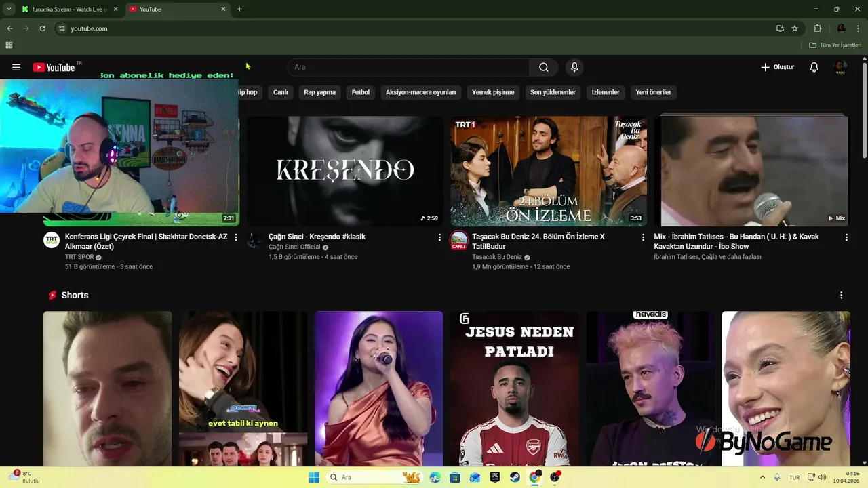Bookmark this page with the star icon
This screenshot has height=488, width=868.
pyautogui.click(x=795, y=28)
